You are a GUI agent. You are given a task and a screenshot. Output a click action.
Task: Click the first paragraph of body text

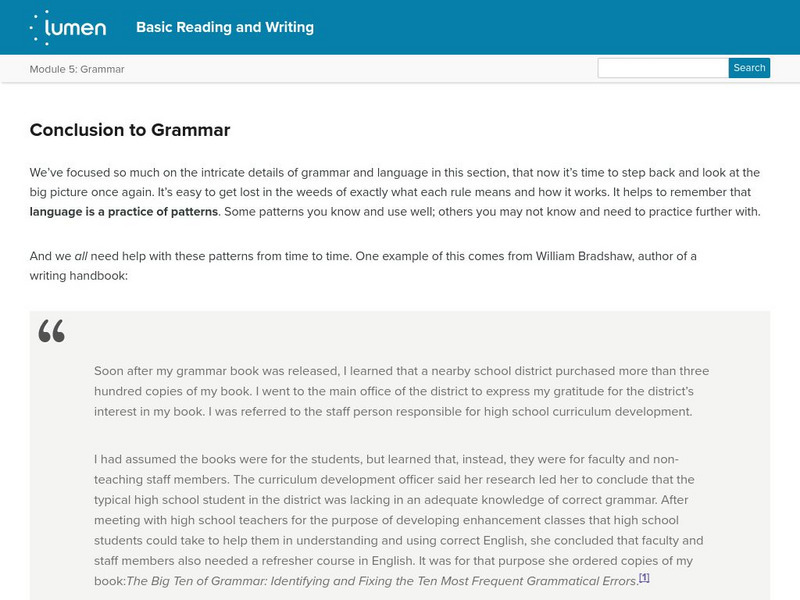[x=400, y=190]
